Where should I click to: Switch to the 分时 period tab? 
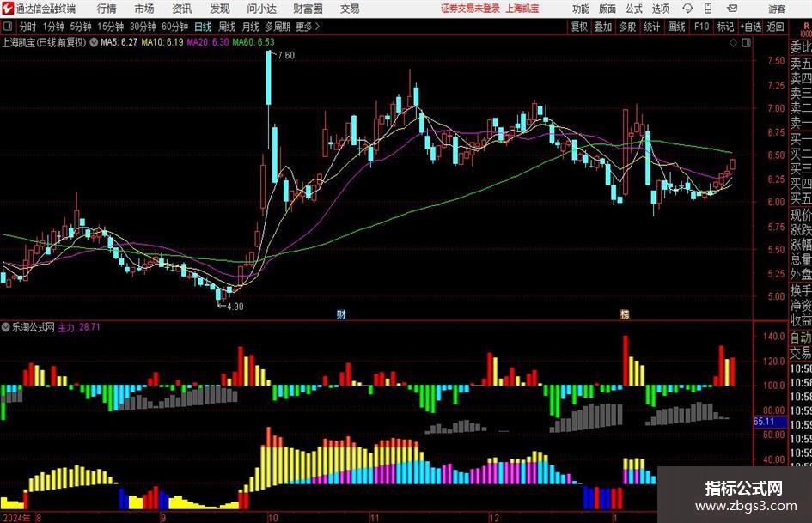tap(28, 27)
